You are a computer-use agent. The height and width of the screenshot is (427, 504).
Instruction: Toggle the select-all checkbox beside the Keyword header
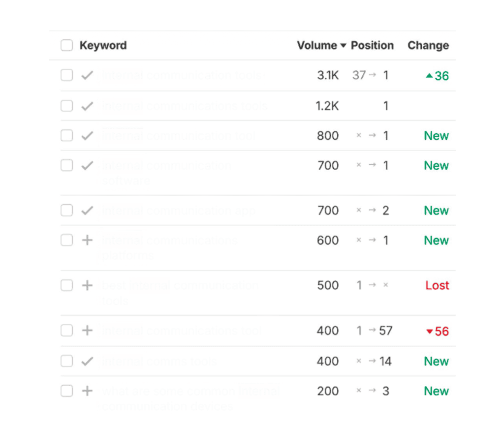point(66,45)
